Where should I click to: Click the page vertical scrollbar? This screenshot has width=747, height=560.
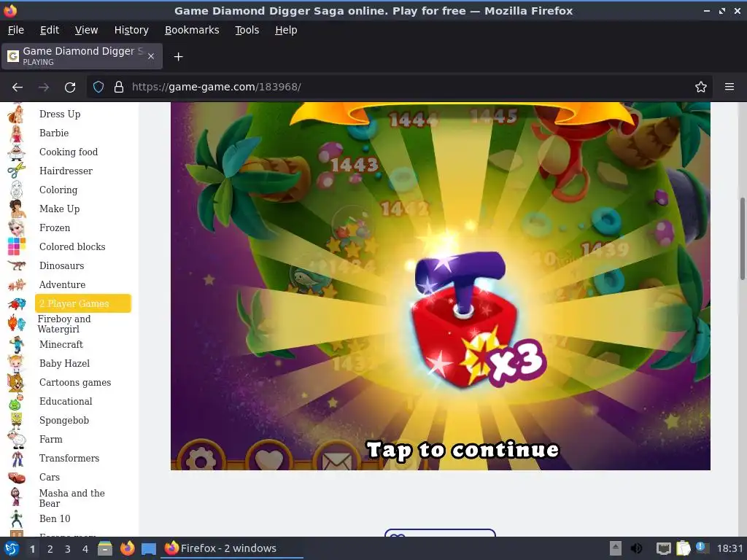coord(742,238)
